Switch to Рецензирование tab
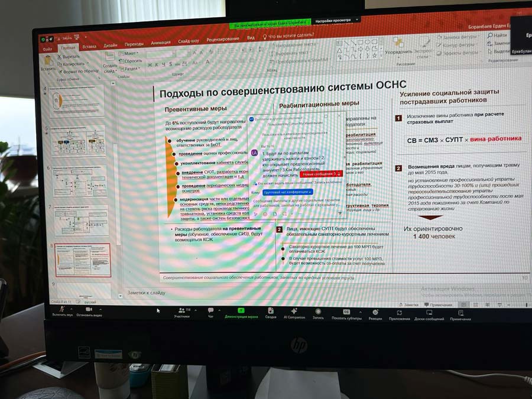The image size is (532, 399). pos(223,40)
